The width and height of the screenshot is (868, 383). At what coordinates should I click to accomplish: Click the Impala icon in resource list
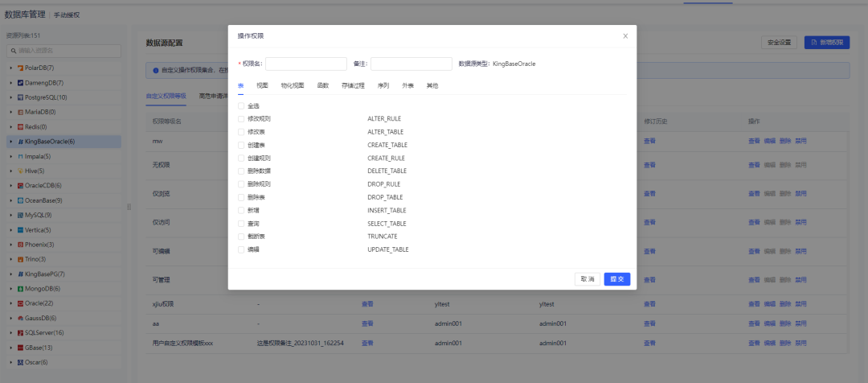click(20, 156)
